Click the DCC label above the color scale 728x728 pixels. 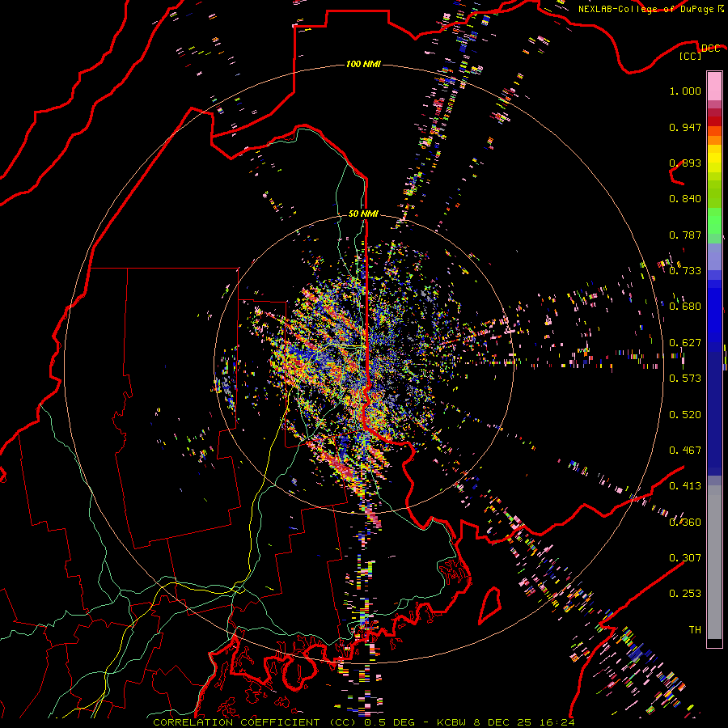pyautogui.click(x=710, y=49)
